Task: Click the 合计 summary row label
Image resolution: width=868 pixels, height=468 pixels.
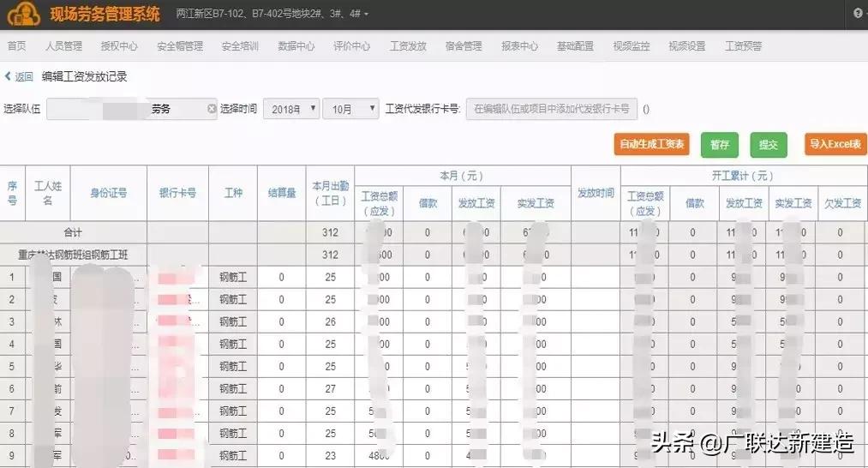Action: pos(73,232)
